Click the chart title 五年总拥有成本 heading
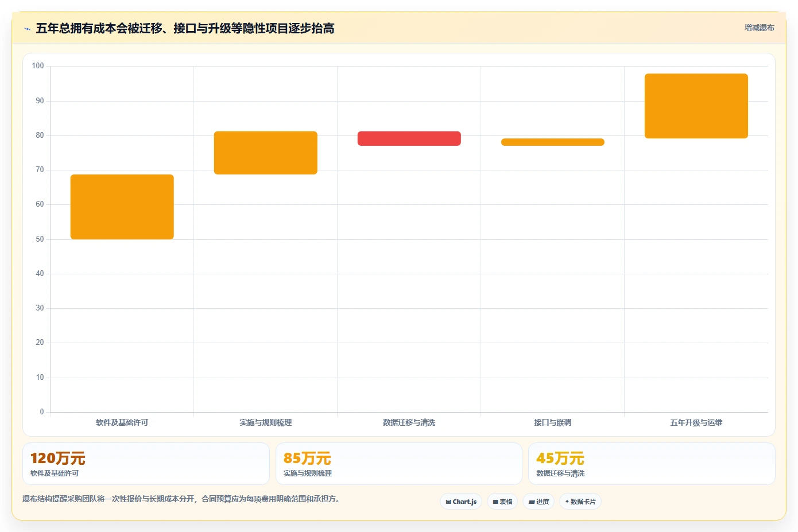 click(x=185, y=28)
